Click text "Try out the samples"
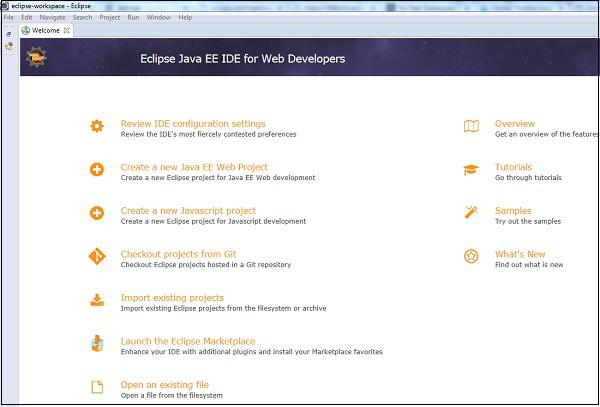The height and width of the screenshot is (407, 600). [528, 221]
